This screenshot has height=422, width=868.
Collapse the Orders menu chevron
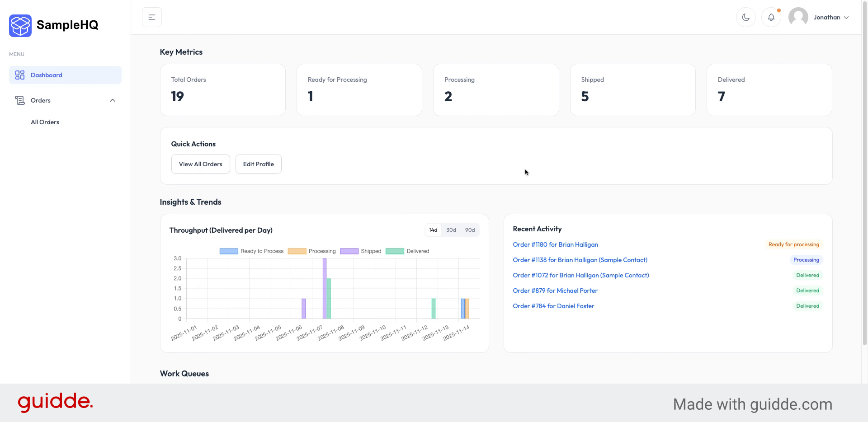coord(113,100)
